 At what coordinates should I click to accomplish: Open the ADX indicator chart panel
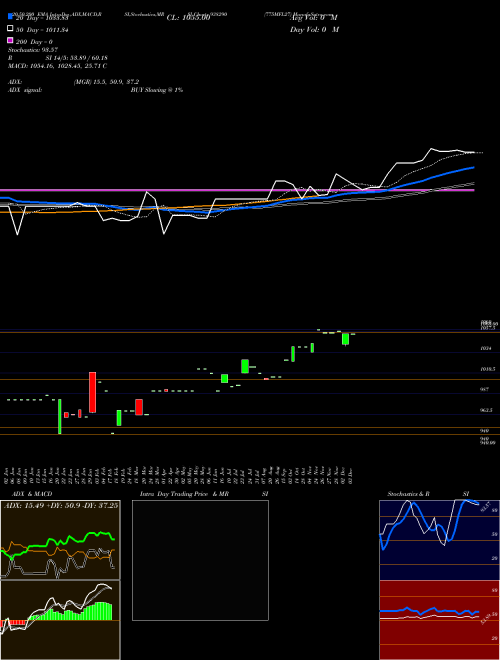pos(60,540)
